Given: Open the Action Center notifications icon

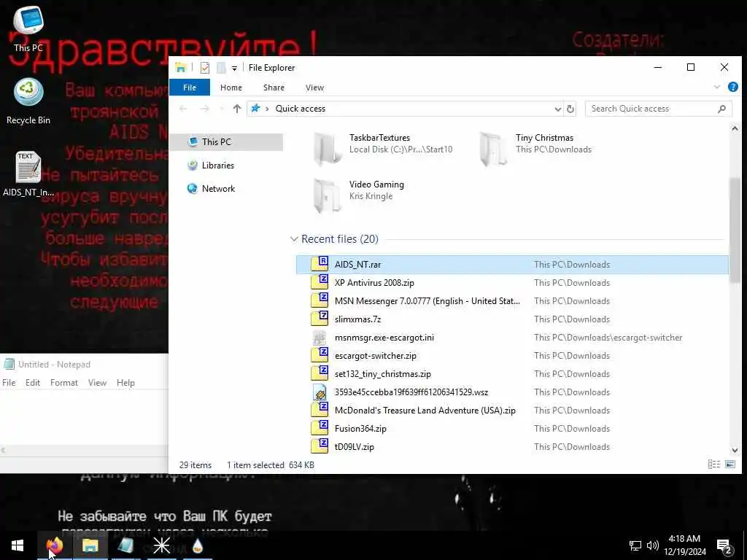Looking at the screenshot, I should tap(724, 547).
